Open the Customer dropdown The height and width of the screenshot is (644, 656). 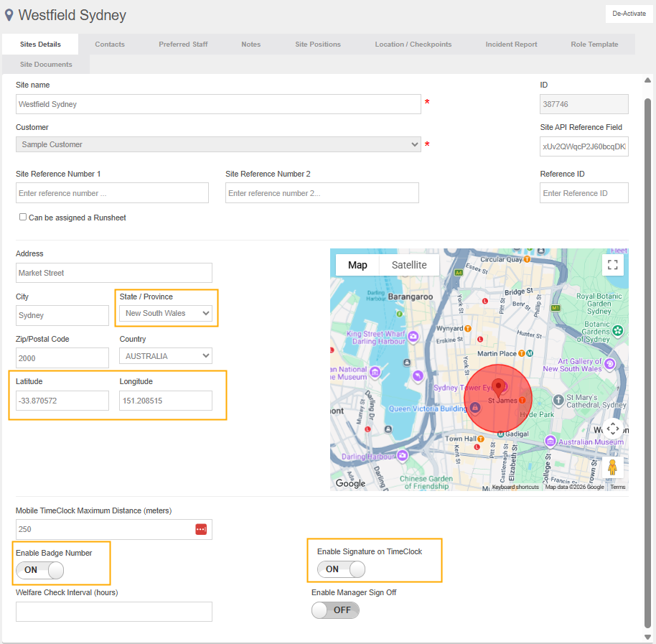[218, 144]
